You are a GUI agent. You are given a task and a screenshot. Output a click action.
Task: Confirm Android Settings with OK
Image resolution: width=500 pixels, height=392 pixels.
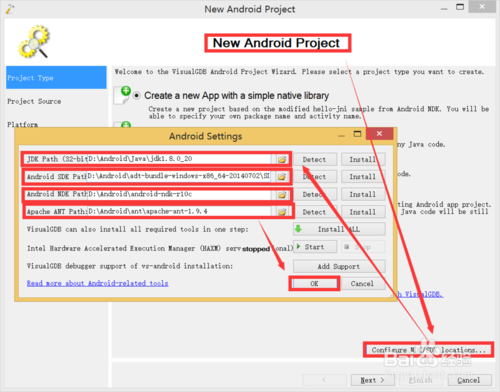tap(314, 283)
